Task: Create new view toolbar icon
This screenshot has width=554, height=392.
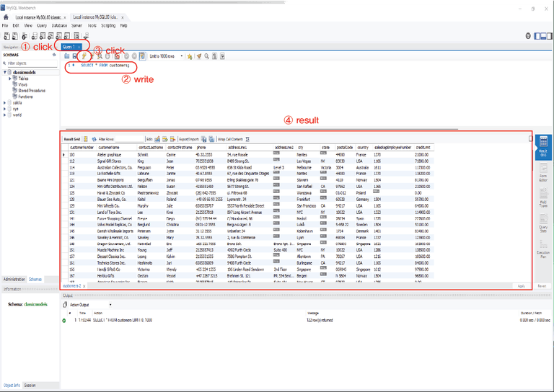Action: tap(50, 36)
